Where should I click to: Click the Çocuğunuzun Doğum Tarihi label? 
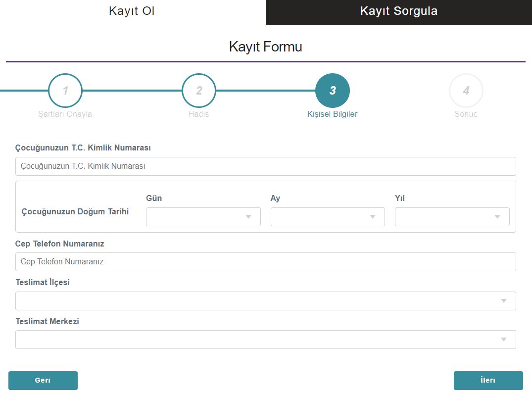pyautogui.click(x=75, y=212)
